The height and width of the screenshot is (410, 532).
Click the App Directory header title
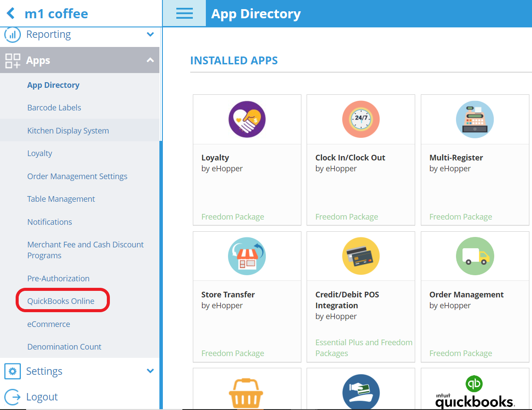click(x=256, y=14)
